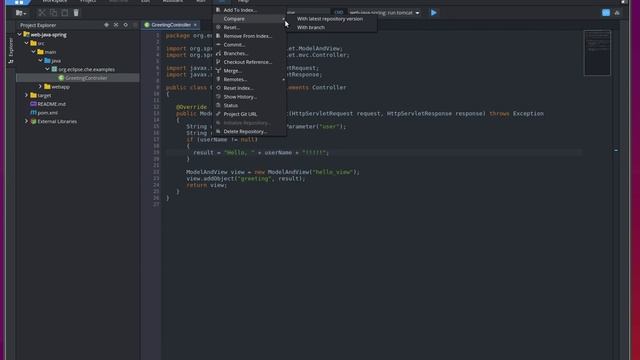Choose Remove From Index... entry

249,36
